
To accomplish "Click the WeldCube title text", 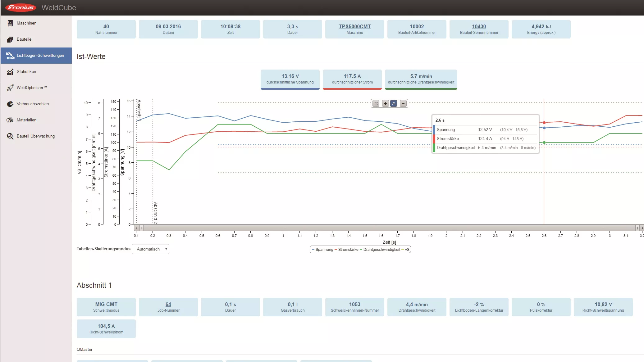I will pyautogui.click(x=59, y=8).
